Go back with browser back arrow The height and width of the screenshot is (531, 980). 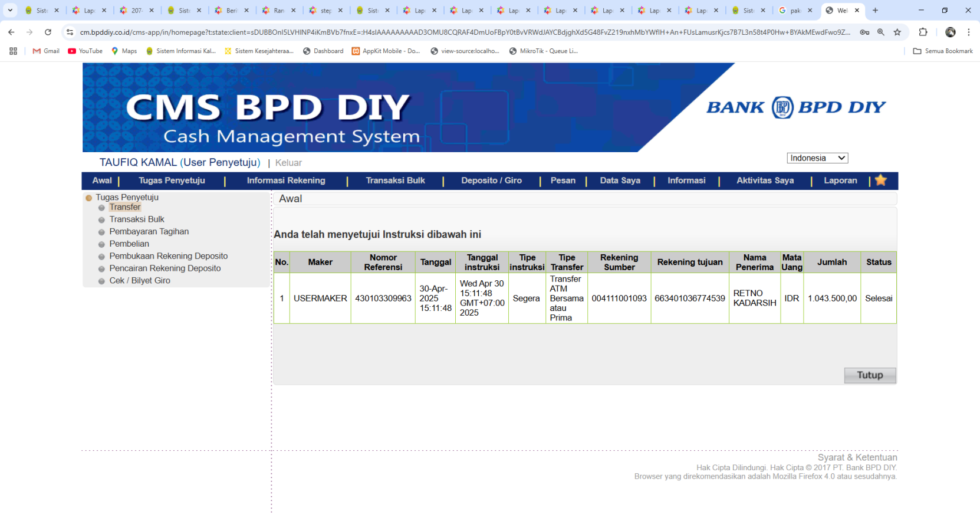tap(11, 32)
